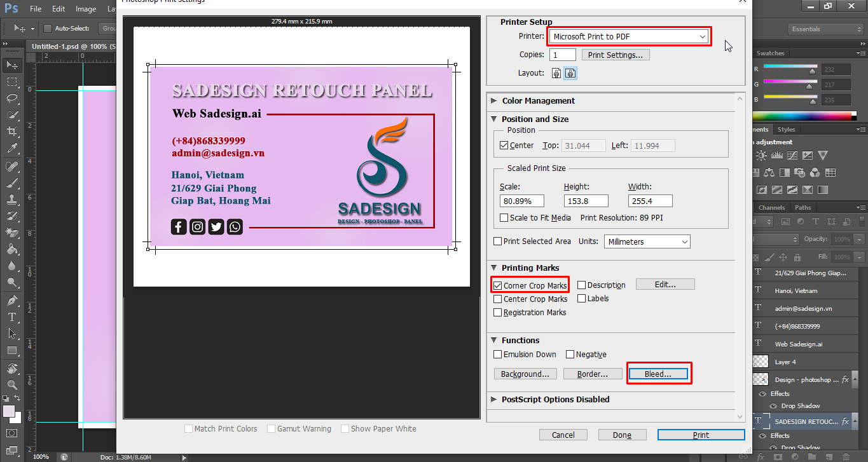This screenshot has width=868, height=462.
Task: Collapse the Printing Marks section
Action: pyautogui.click(x=494, y=268)
